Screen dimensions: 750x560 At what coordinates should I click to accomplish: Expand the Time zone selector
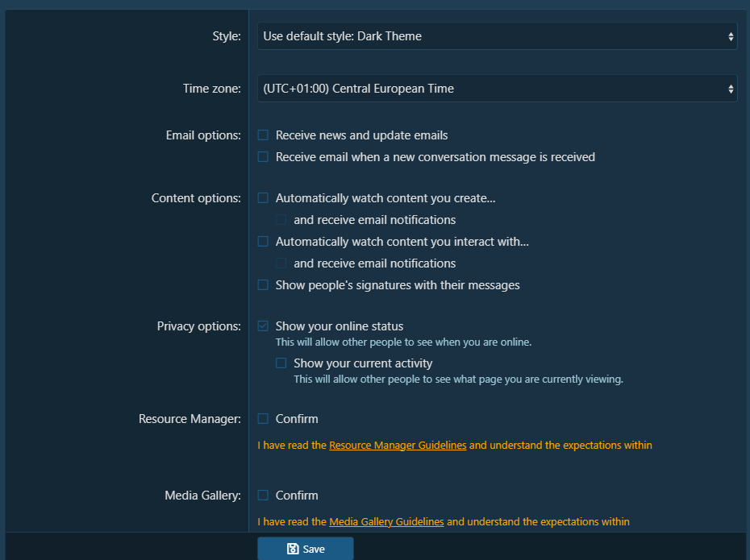click(496, 89)
